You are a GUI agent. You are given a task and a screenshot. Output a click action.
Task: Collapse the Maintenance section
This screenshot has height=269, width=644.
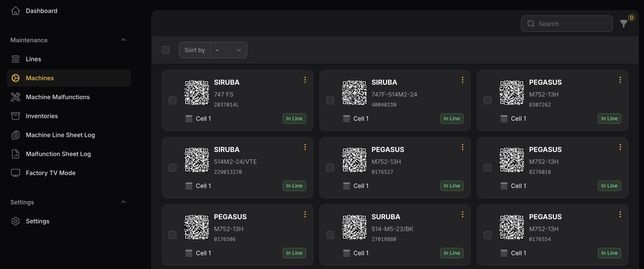click(x=123, y=40)
